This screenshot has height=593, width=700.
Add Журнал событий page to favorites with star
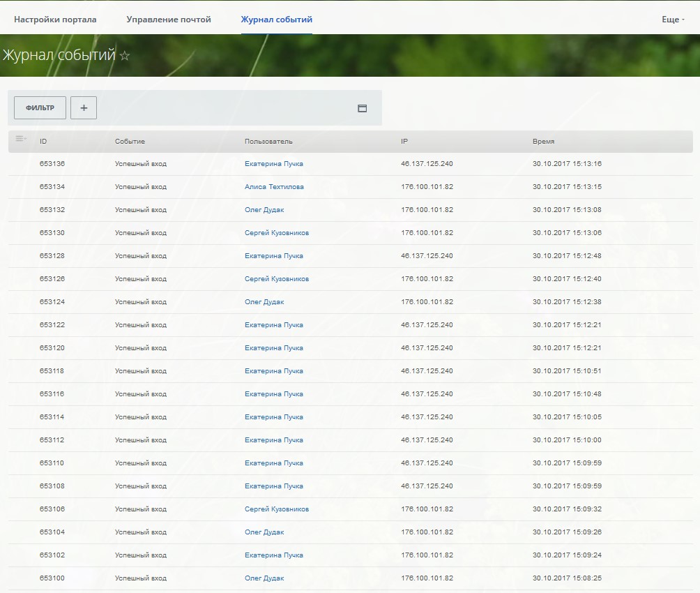coord(125,56)
